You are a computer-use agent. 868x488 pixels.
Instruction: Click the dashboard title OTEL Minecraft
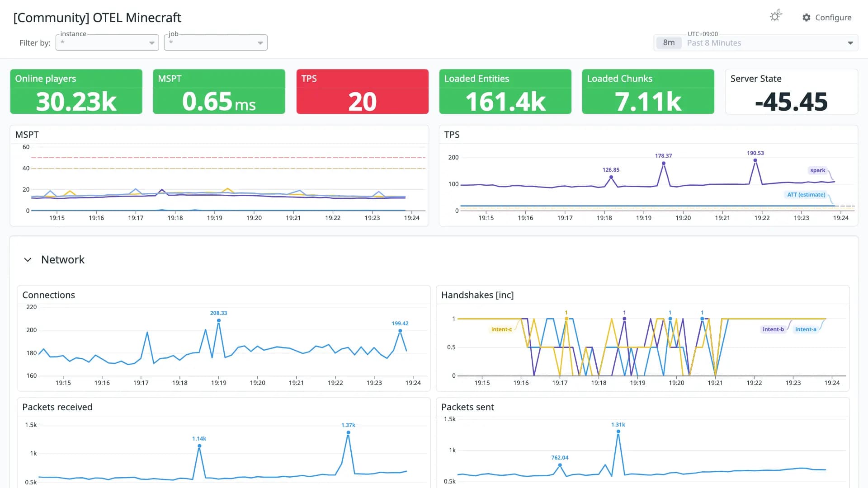coord(97,18)
